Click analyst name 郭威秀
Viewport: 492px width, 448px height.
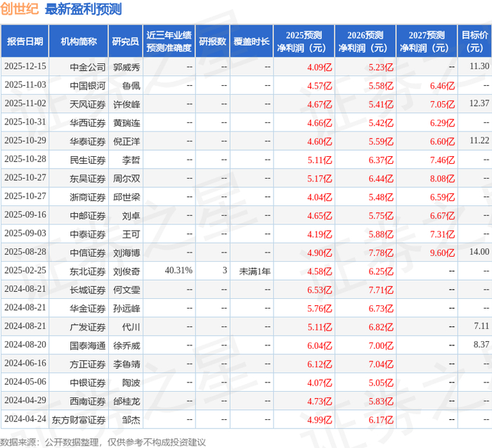coord(127,68)
